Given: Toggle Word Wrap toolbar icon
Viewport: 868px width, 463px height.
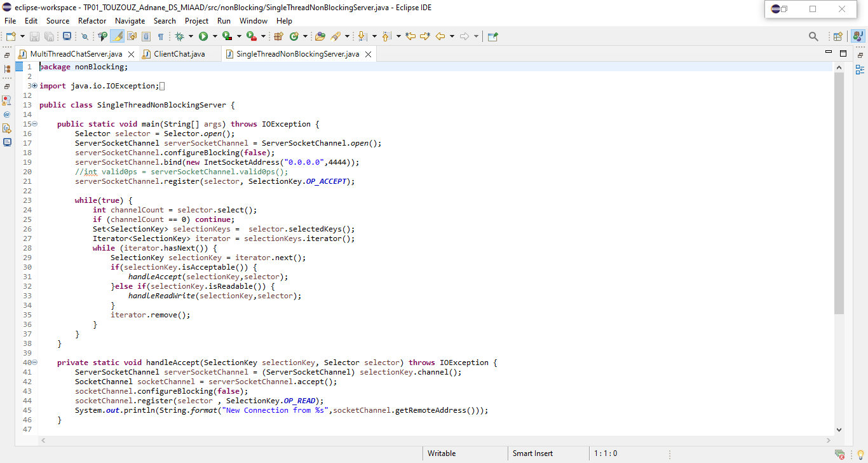Looking at the screenshot, I should point(132,36).
